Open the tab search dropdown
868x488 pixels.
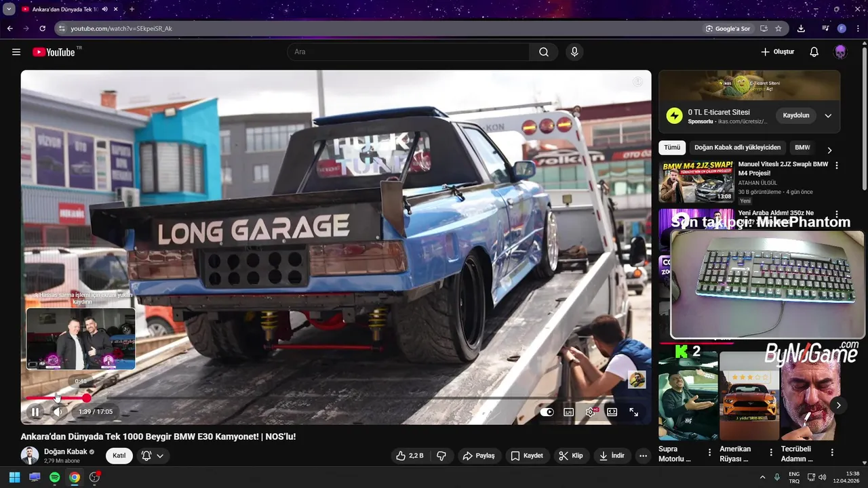pyautogui.click(x=9, y=9)
